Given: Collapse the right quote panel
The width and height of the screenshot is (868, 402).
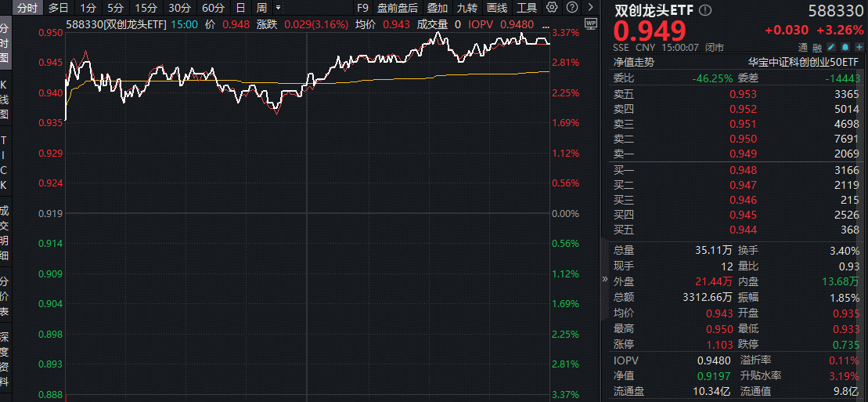Looking at the screenshot, I should (x=604, y=278).
